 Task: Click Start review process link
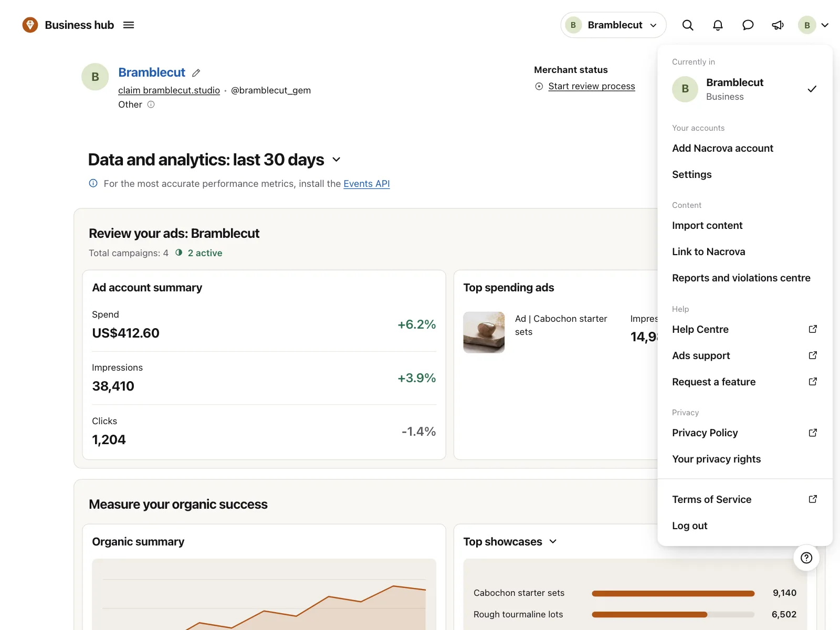592,86
